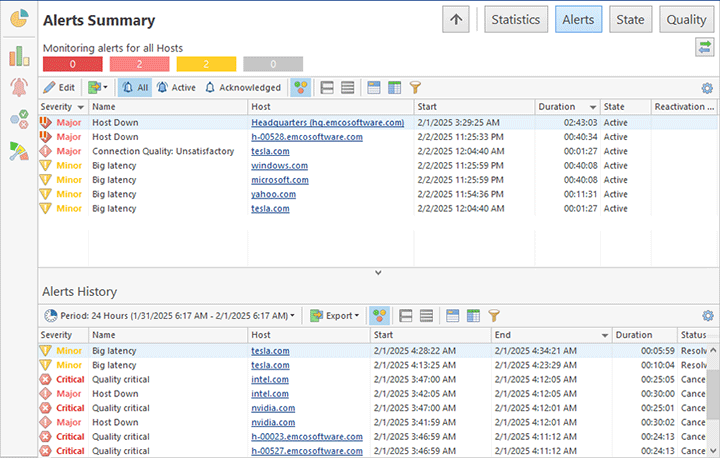
Task: Click the Edit pencil in alerts toolbar
Action: (x=59, y=88)
